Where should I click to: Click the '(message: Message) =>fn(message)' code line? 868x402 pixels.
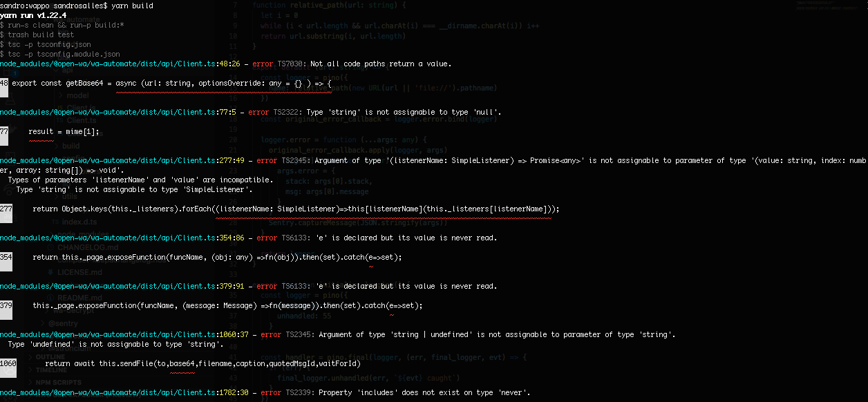(x=227, y=305)
